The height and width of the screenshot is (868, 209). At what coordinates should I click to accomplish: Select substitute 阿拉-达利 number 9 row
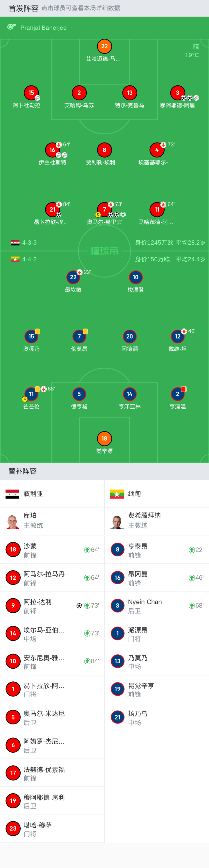pos(52,606)
